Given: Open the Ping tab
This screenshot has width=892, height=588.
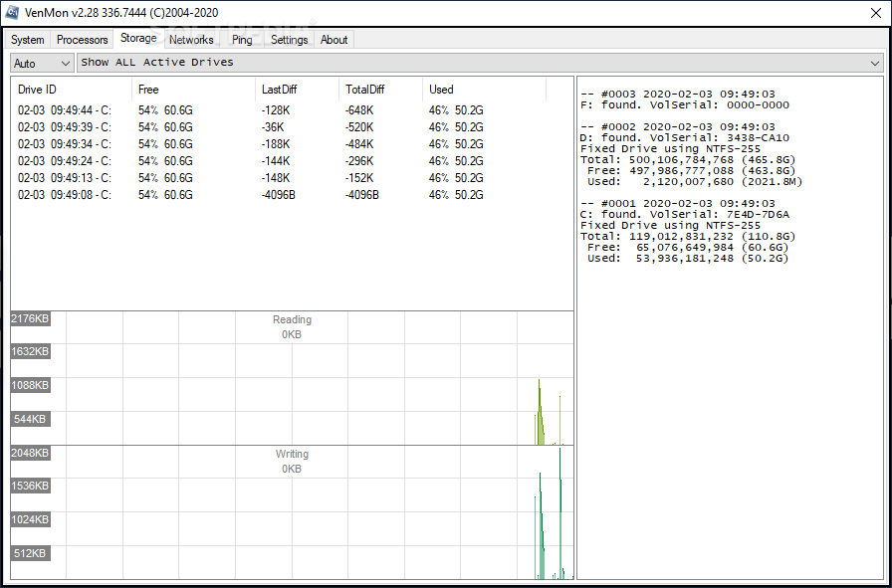Looking at the screenshot, I should (242, 39).
